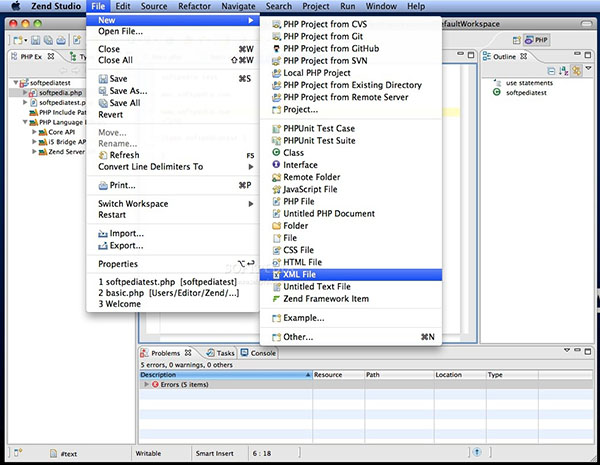The height and width of the screenshot is (465, 600).
Task: Choose Interface from New submenu
Action: 351,165
